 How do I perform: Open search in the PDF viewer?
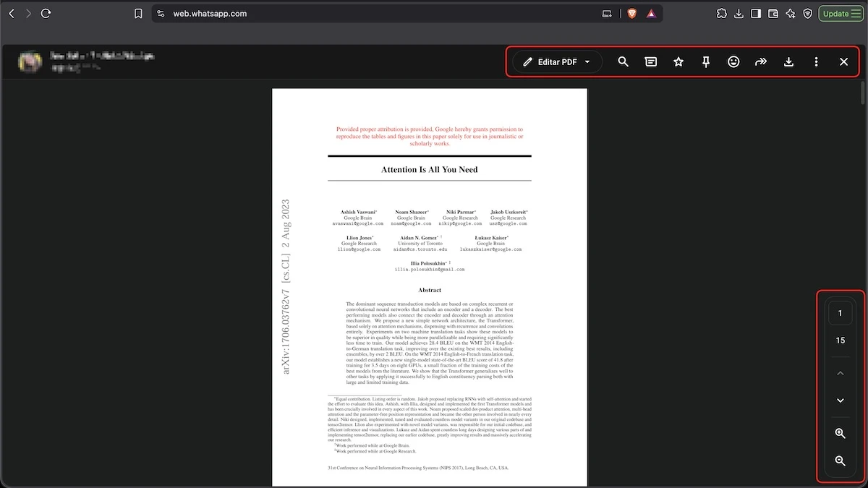click(623, 62)
